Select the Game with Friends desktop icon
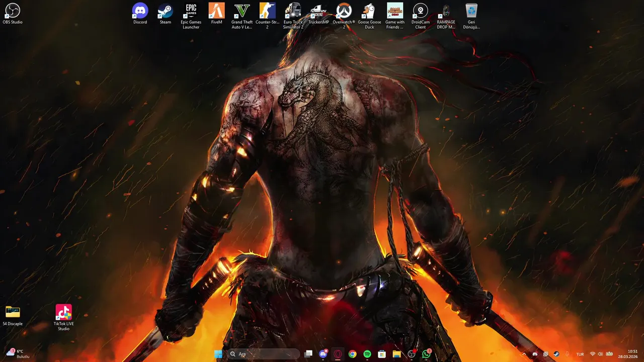 point(395,16)
